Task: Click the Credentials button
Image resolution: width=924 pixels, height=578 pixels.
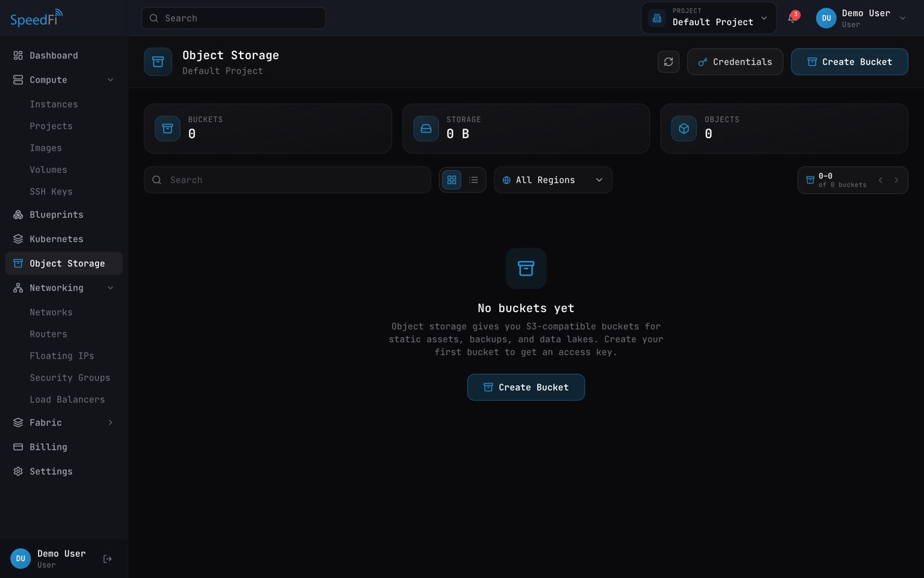Action: 735,62
